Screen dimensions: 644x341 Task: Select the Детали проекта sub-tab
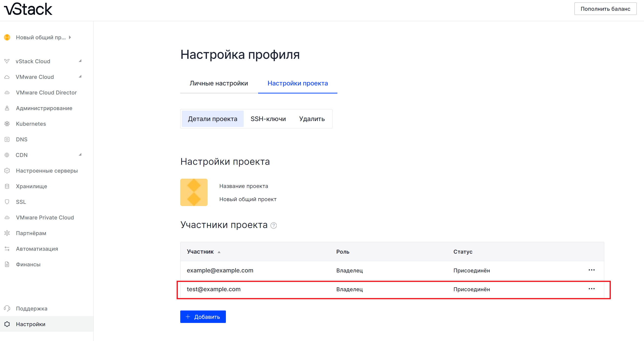pyautogui.click(x=212, y=119)
